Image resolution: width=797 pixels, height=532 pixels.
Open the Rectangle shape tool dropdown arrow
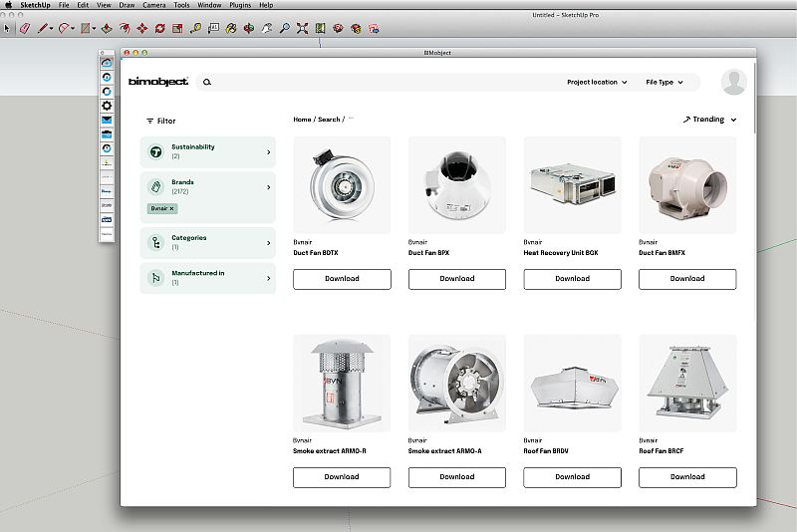click(x=94, y=29)
